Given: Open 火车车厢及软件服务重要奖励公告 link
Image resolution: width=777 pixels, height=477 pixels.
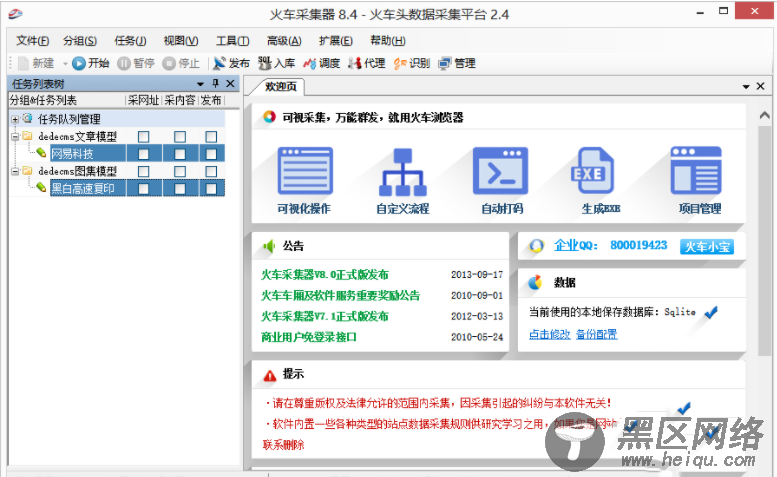Looking at the screenshot, I should click(340, 295).
